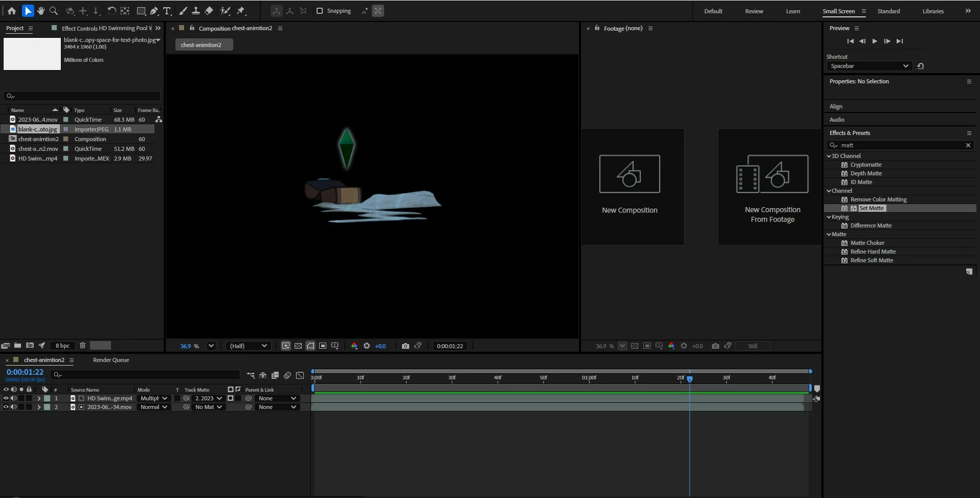Screen dimensions: 980x498
Task: Clear the Effects & Presets search
Action: pos(968,145)
